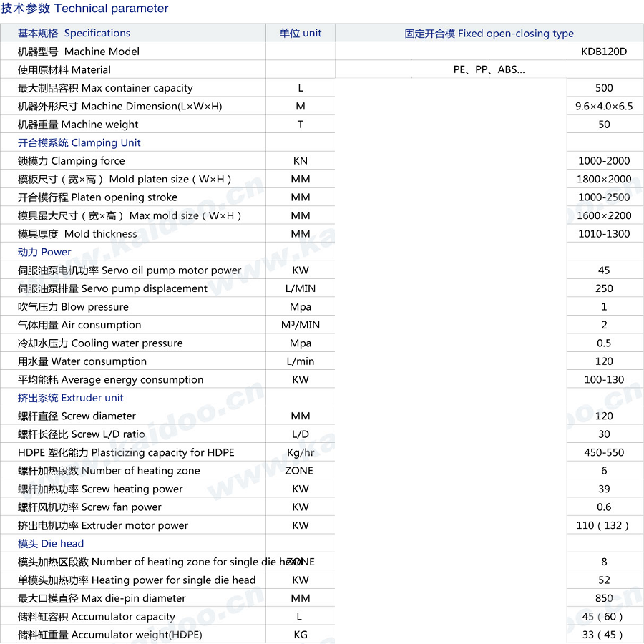644x644 pixels.
Task: Select the "气体用量 Air consumption" label
Action: pyautogui.click(x=79, y=325)
